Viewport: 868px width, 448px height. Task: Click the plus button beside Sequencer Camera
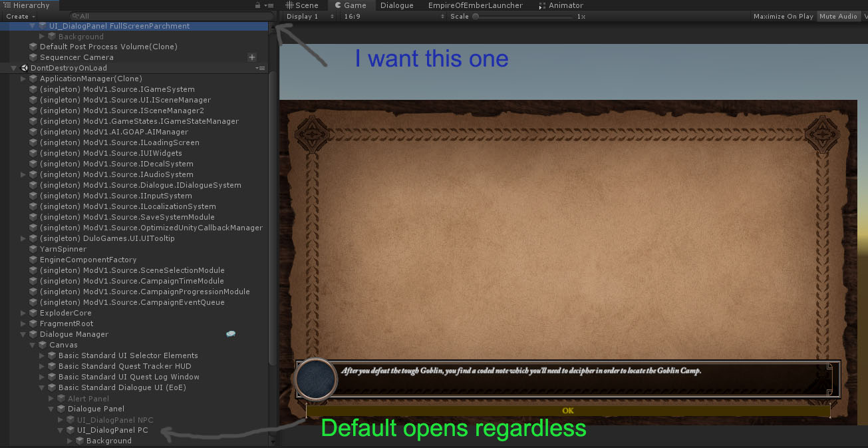252,57
